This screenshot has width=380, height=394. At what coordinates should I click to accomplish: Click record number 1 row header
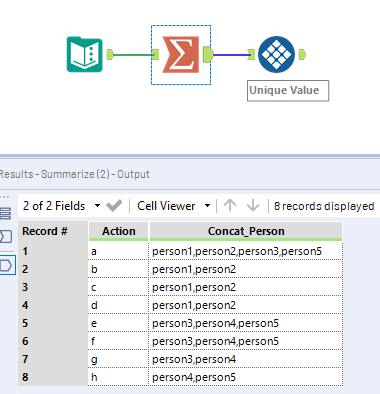coord(53,251)
